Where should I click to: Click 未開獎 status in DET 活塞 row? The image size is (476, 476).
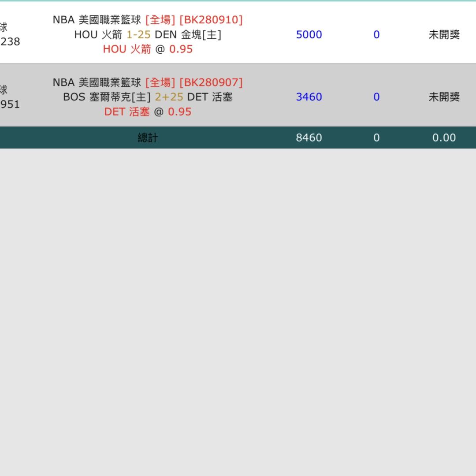pos(444,97)
